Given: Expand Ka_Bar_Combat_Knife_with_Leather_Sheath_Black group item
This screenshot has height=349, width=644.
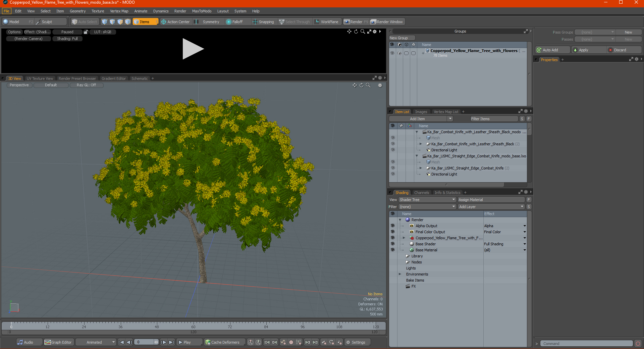Looking at the screenshot, I should click(421, 144).
